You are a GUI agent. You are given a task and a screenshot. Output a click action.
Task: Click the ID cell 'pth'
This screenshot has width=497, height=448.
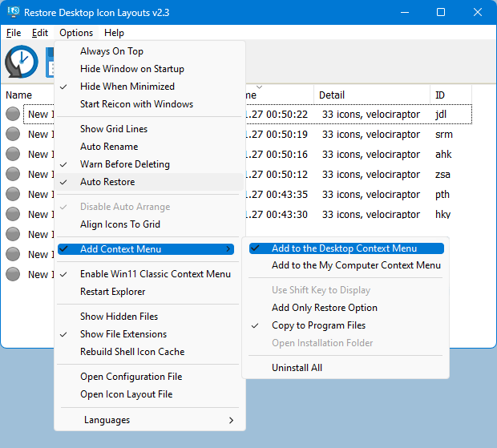pyautogui.click(x=442, y=194)
